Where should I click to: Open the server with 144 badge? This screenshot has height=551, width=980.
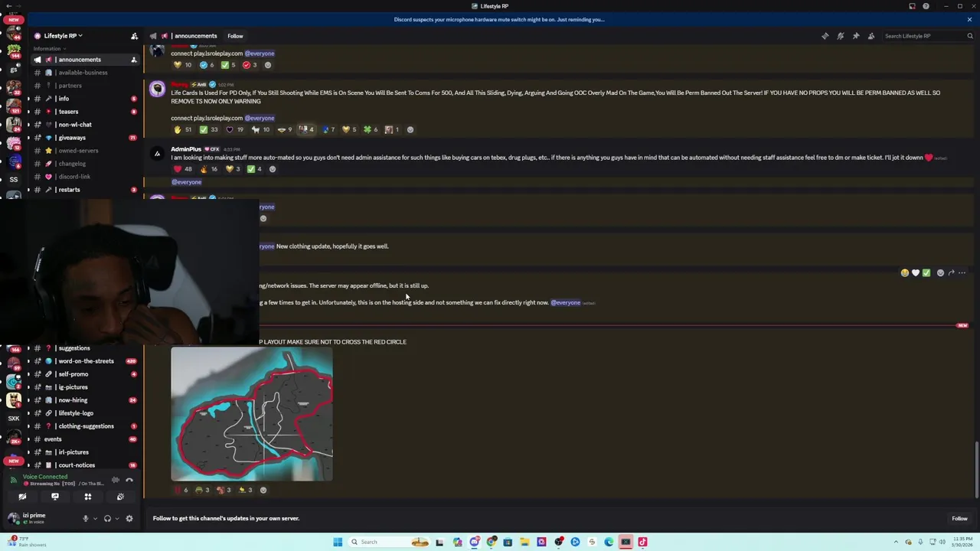tap(14, 51)
